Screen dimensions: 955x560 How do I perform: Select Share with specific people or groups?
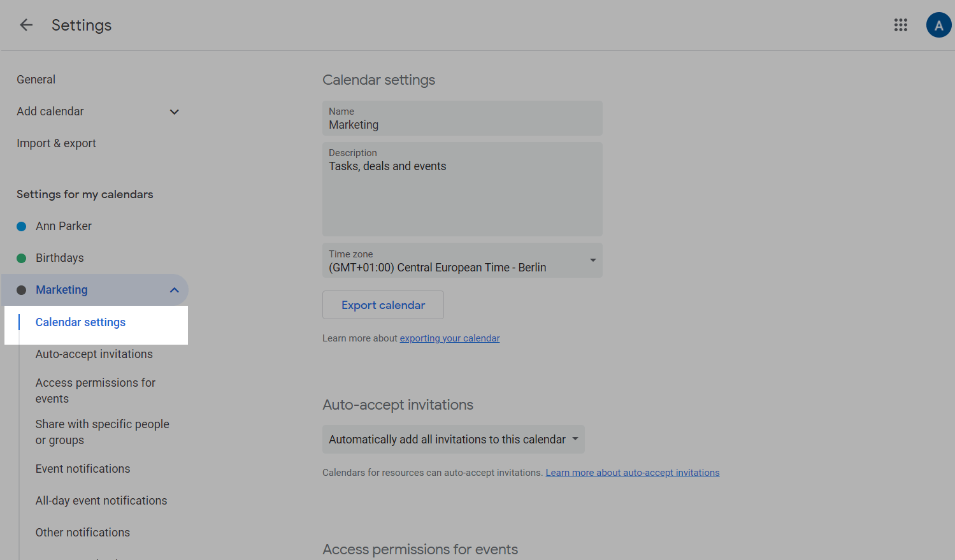point(102,432)
